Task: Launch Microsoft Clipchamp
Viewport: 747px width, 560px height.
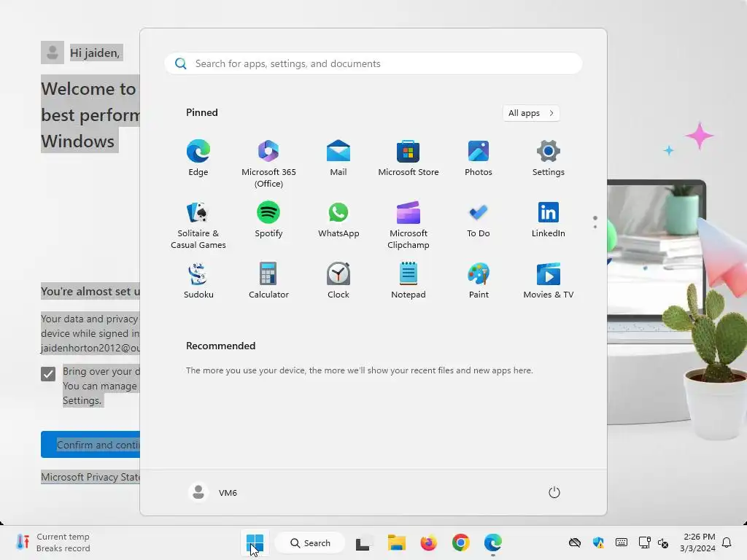Action: pyautogui.click(x=409, y=225)
